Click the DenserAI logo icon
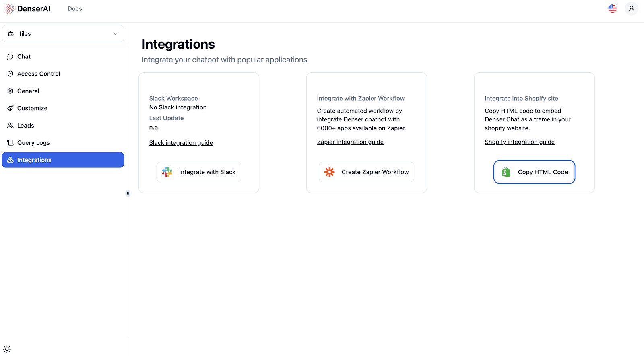This screenshot has width=644, height=356. coord(10,9)
